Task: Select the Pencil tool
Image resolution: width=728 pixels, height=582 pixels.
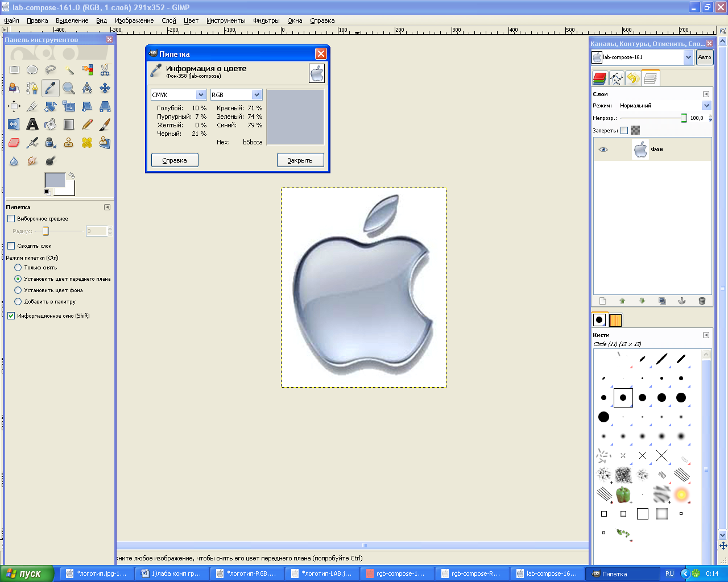Action: [x=87, y=124]
